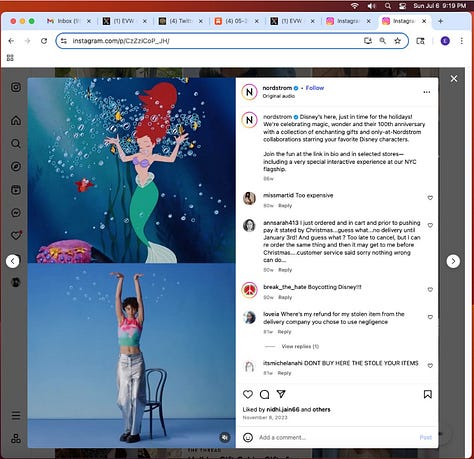The image size is (474, 459).
Task: Open the Chrome three-dot menu
Action: coord(462,41)
